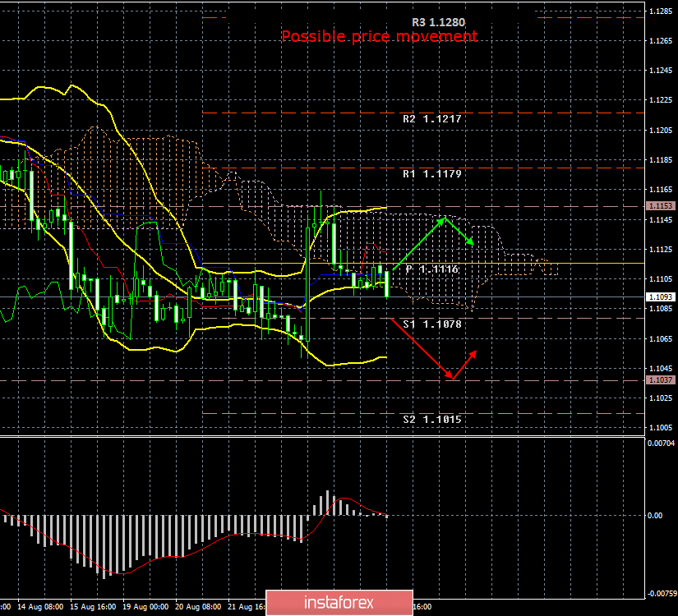The image size is (678, 616).
Task: Click the 1.1225 price axis value
Action: tap(661, 100)
